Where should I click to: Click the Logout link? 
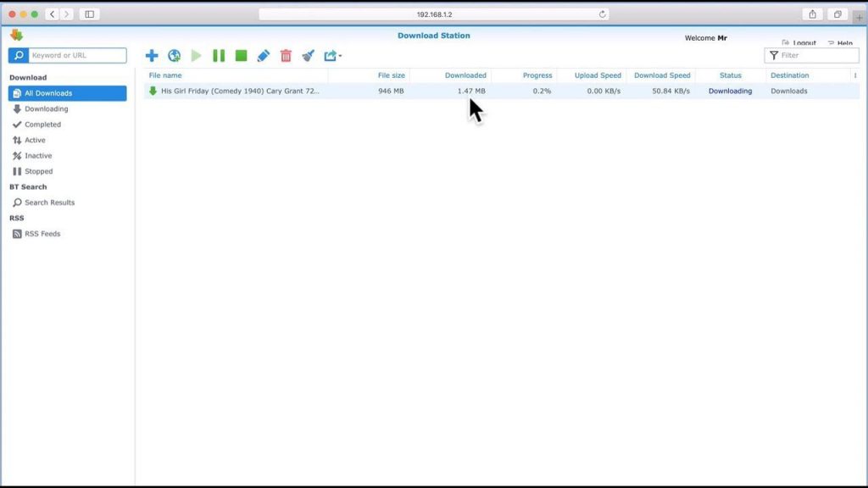[798, 42]
